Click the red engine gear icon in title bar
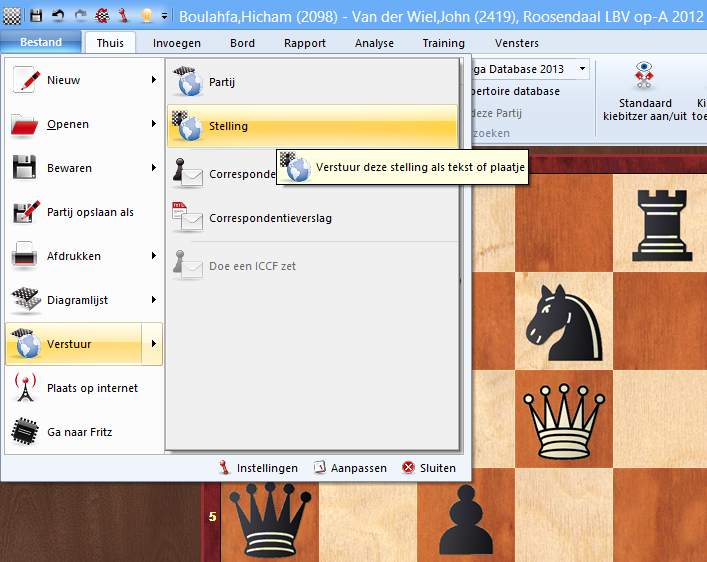 tap(102, 16)
